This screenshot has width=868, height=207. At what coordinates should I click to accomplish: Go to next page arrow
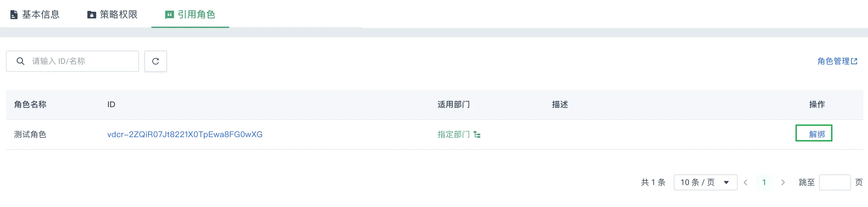[783, 182]
